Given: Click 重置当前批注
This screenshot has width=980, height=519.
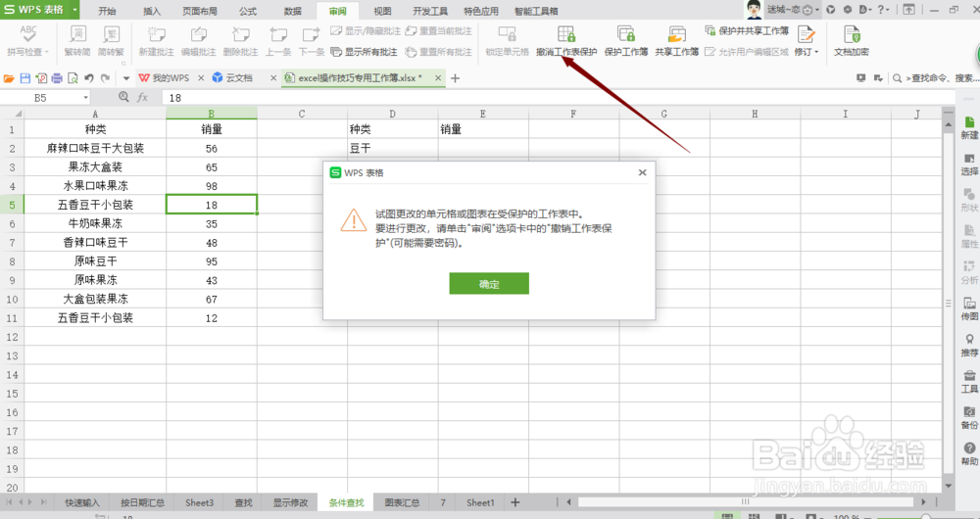Looking at the screenshot, I should pyautogui.click(x=439, y=30).
